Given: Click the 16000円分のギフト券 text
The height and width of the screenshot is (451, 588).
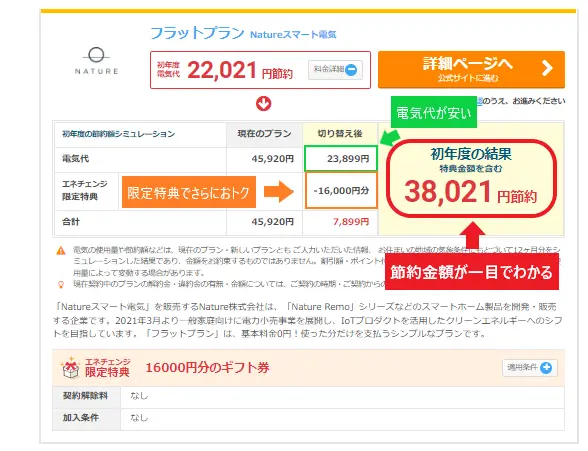Looking at the screenshot, I should pos(207,368).
